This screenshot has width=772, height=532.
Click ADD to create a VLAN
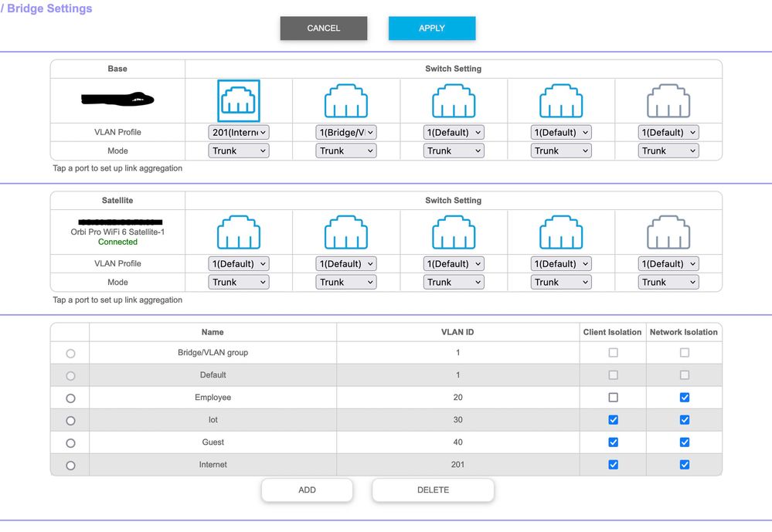pos(307,490)
